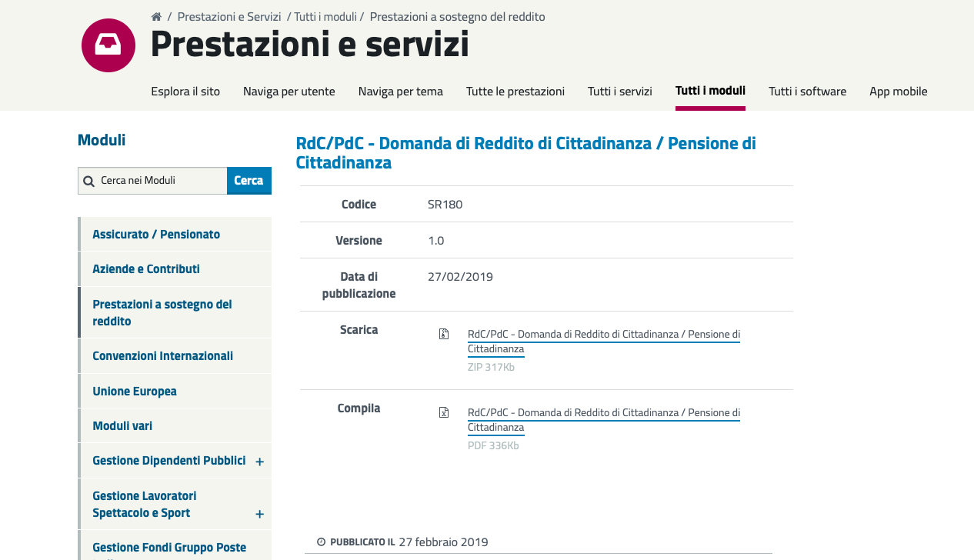Expand Gestione Lavoratori Spettacolo e Sport
Viewport: 974px width, 560px height.
tap(259, 514)
